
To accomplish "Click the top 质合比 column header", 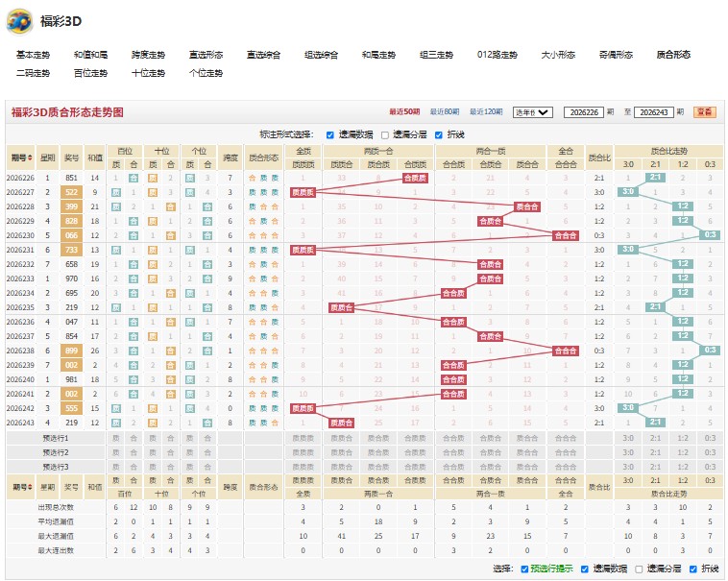I will (599, 157).
